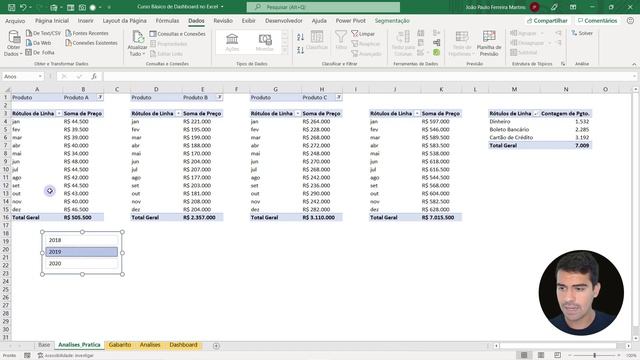Open Obter Dados (Get Data)
The image size is (640, 360).
13,43
